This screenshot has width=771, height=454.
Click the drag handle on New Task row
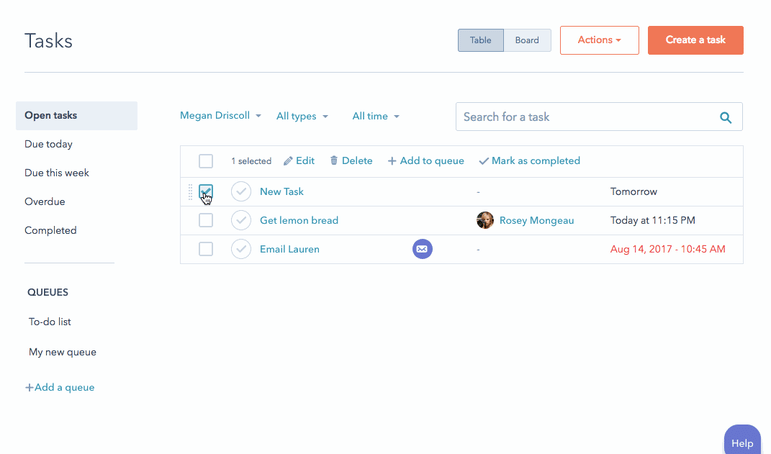[190, 191]
